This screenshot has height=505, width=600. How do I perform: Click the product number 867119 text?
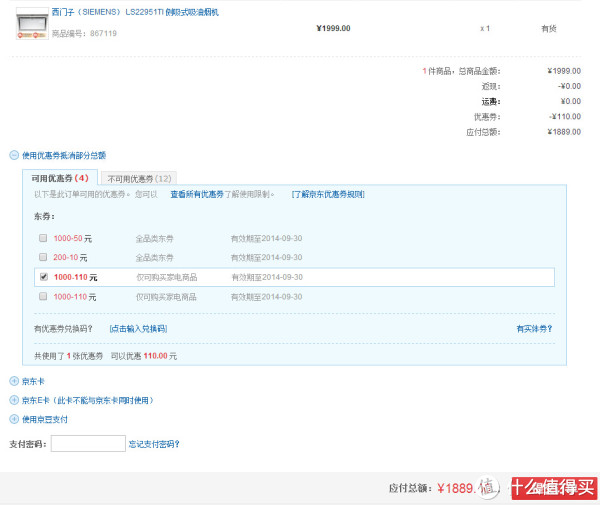[103, 34]
